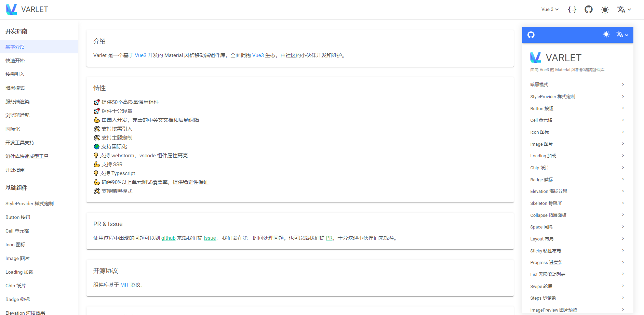Image resolution: width=644 pixels, height=315 pixels.
Task: Open the playground code braces icon
Action: (x=572, y=10)
